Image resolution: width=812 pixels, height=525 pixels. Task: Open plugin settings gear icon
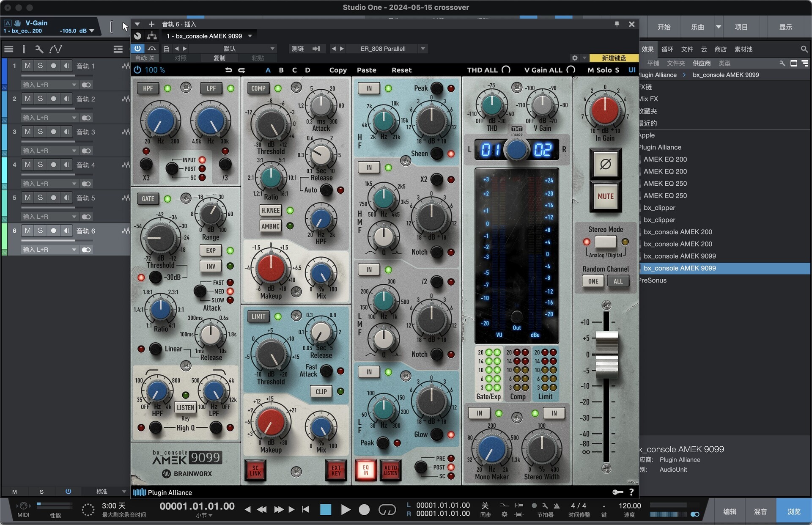click(x=574, y=58)
